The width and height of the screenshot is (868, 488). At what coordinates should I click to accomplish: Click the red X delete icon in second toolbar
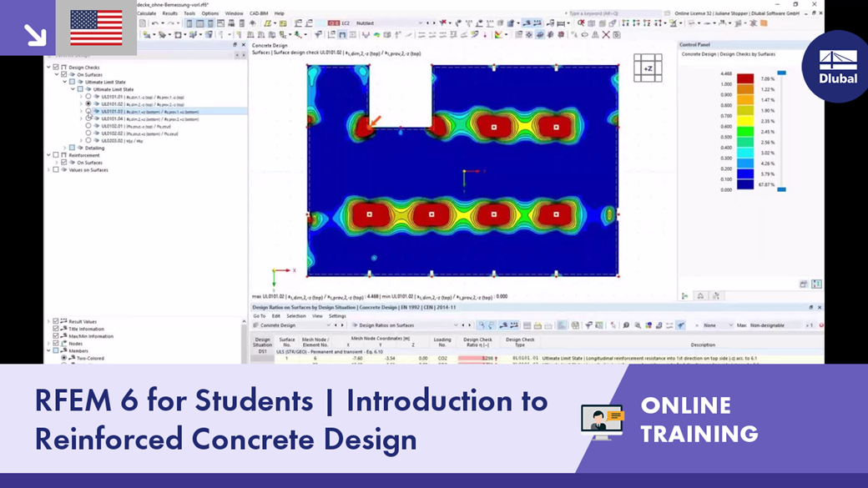pos(606,35)
